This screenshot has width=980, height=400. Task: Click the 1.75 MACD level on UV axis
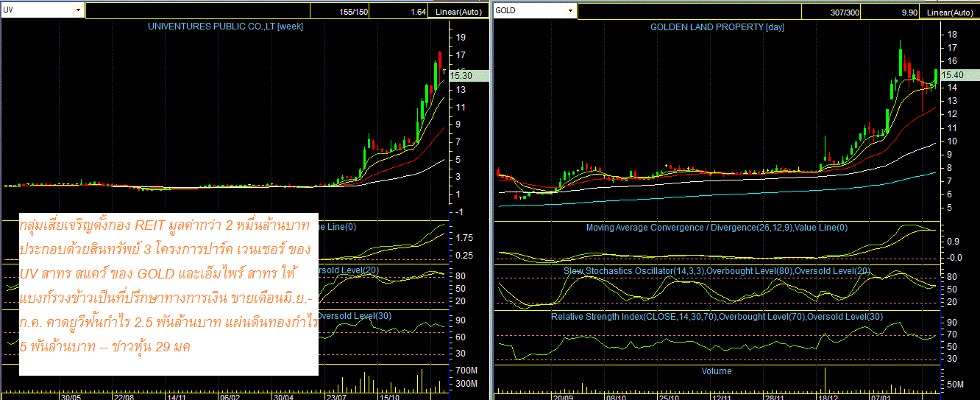[x=464, y=238]
